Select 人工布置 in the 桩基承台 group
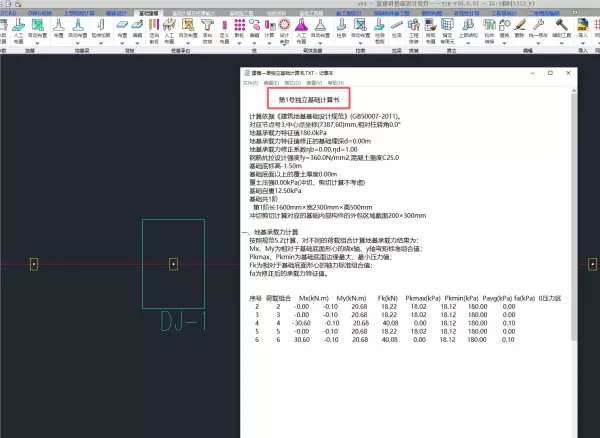600x438 pixels. pos(169,31)
